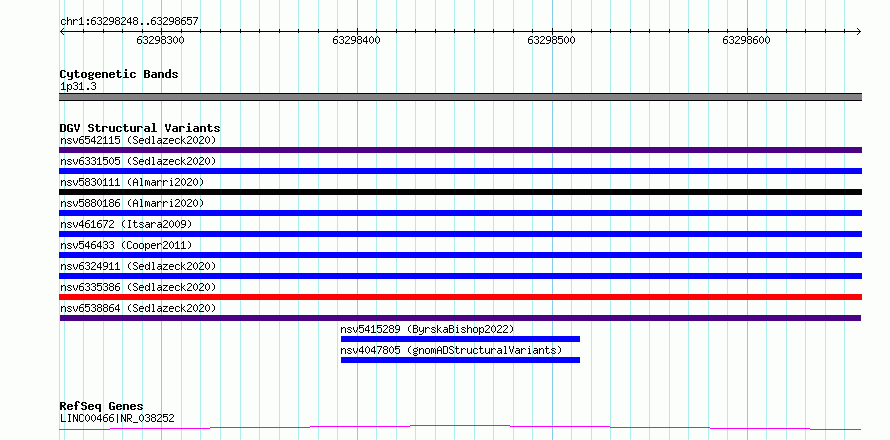Click ruler position 63298400
890x440 pixels.
click(x=356, y=40)
